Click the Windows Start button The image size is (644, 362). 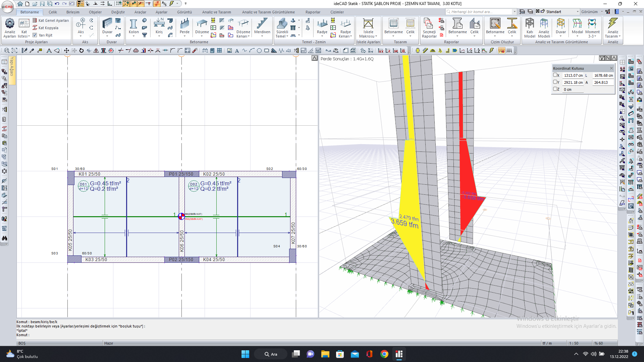coord(245,354)
